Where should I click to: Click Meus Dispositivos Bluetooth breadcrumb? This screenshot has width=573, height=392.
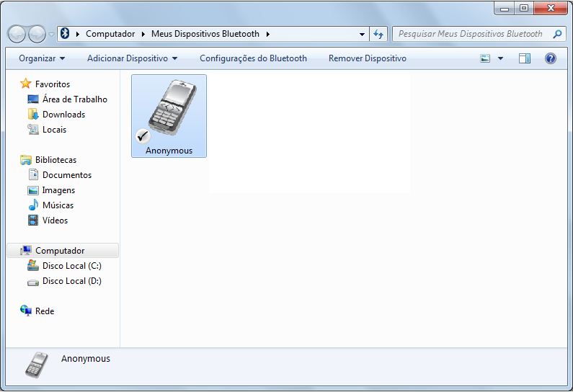tap(205, 34)
